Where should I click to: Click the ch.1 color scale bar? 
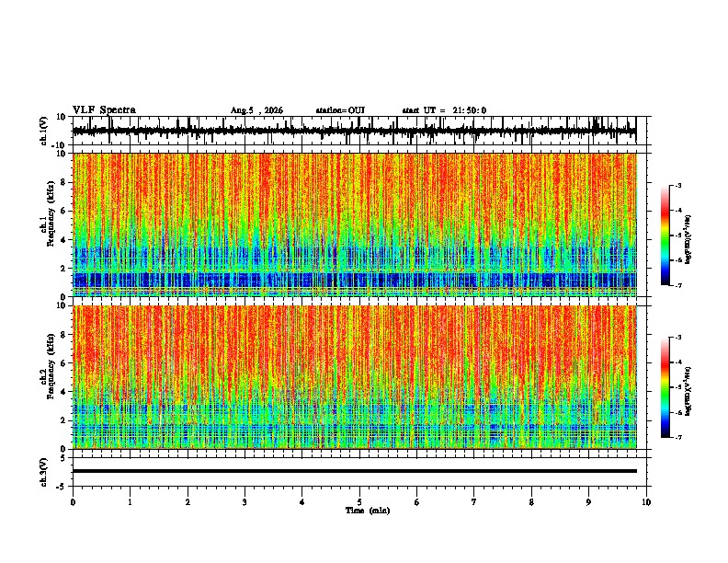click(665, 236)
